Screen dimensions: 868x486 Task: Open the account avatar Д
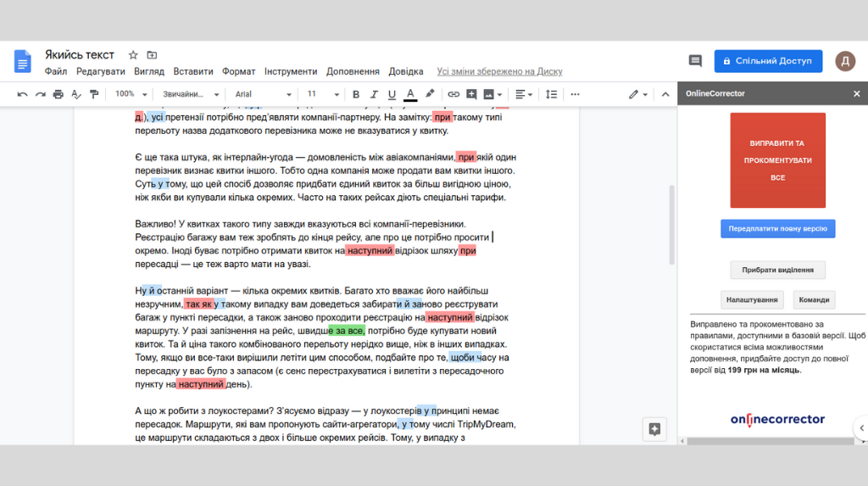[845, 61]
